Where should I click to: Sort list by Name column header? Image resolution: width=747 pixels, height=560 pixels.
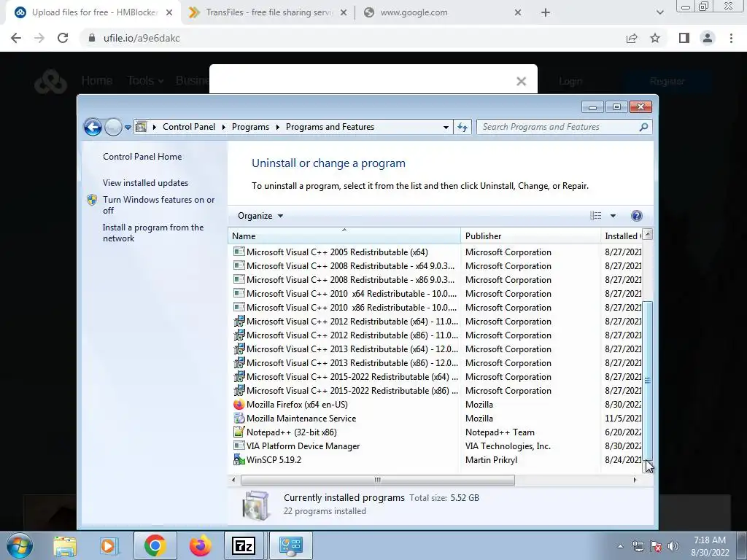tap(344, 236)
